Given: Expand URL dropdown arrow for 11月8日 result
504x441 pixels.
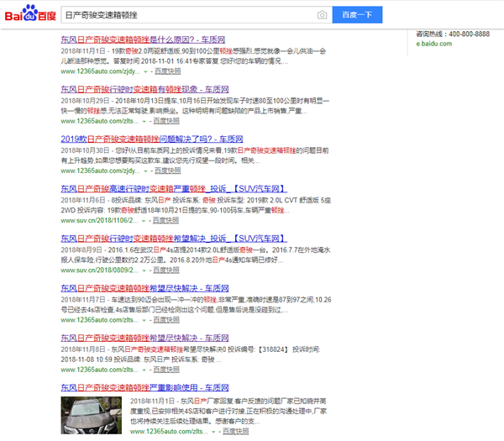Looking at the screenshot, I should coord(144,370).
